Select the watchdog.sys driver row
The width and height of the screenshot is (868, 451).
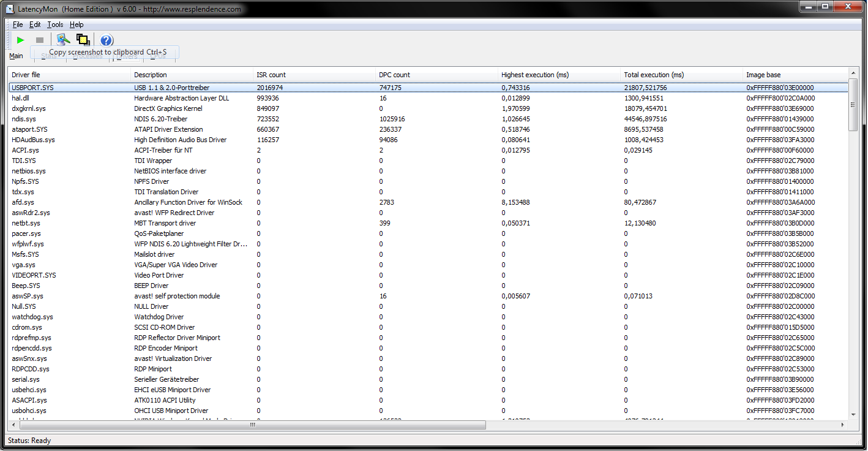(428, 317)
